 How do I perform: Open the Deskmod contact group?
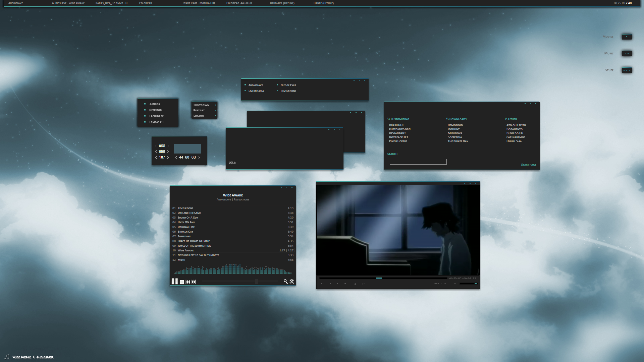point(155,110)
